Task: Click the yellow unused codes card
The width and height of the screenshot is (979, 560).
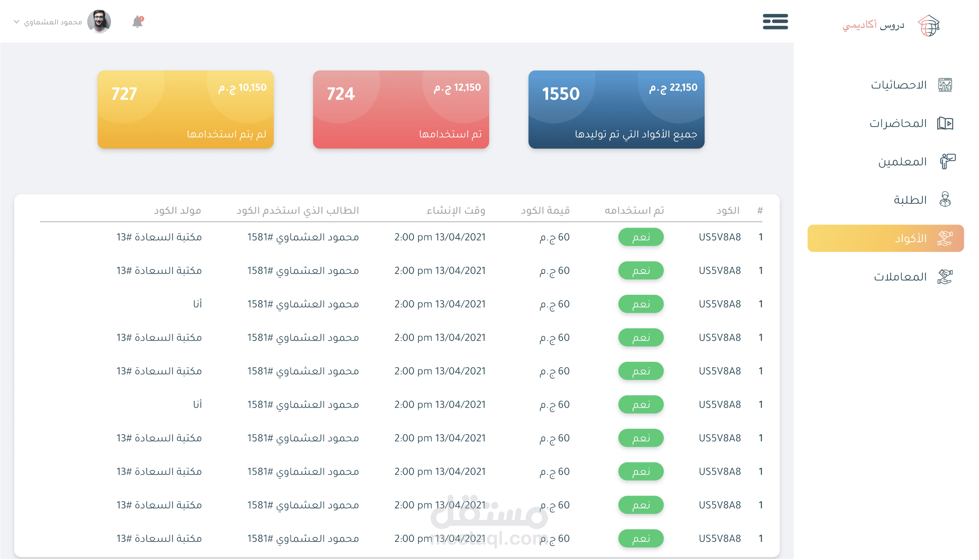Action: (x=185, y=110)
